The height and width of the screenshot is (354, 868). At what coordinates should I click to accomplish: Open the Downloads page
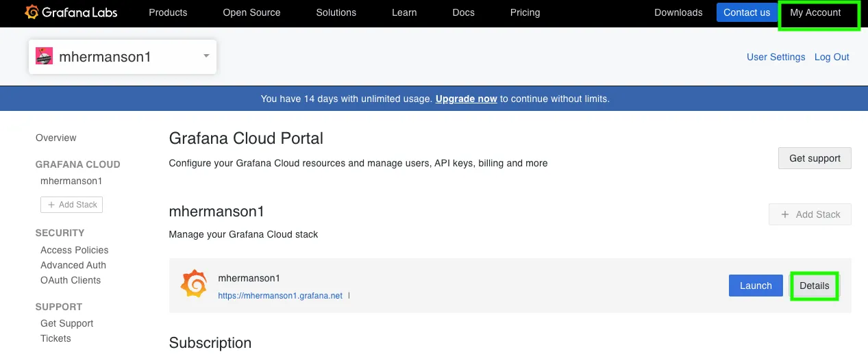tap(678, 12)
